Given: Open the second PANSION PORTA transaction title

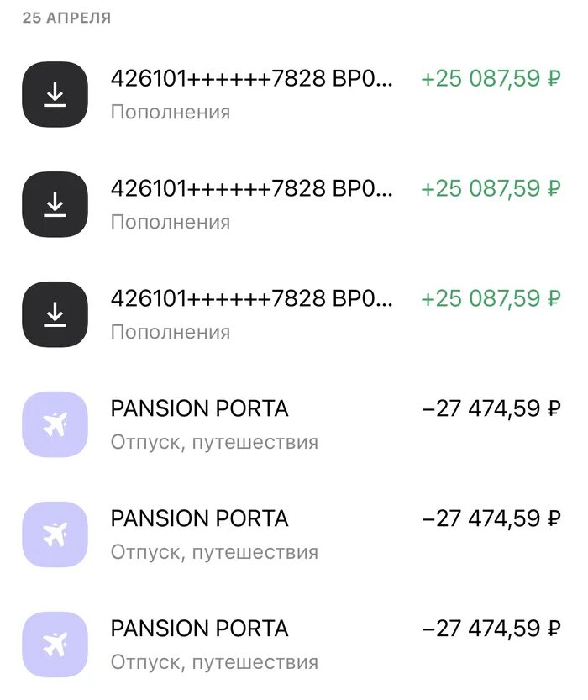Looking at the screenshot, I should (x=199, y=518).
